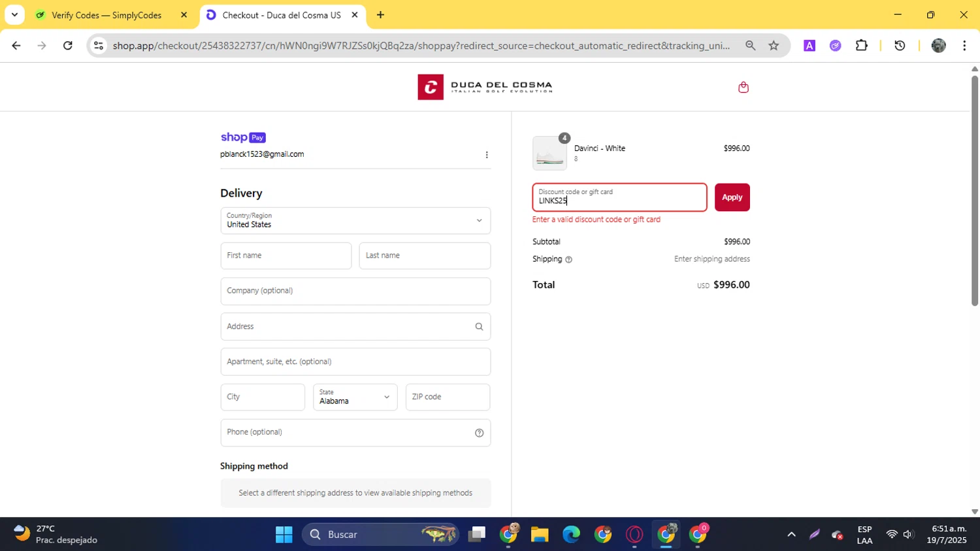Click into the Address field
Viewport: 980px width, 551px height.
pos(355,327)
